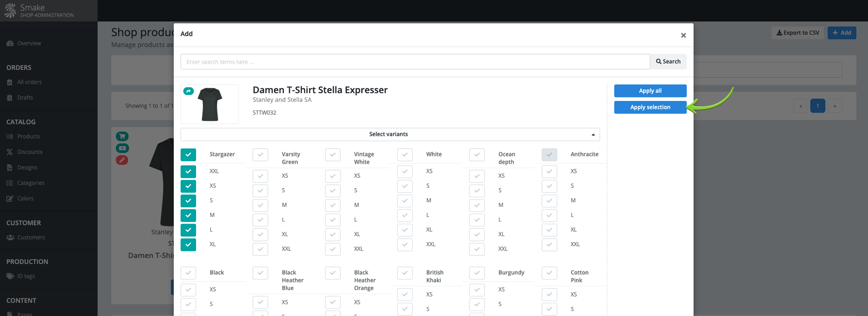Select all Vintage White variants checkbox
The width and height of the screenshot is (868, 316).
(333, 155)
